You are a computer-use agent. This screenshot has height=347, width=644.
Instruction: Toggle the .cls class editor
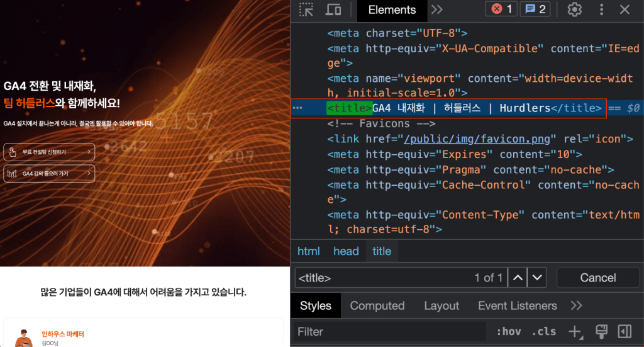point(544,331)
